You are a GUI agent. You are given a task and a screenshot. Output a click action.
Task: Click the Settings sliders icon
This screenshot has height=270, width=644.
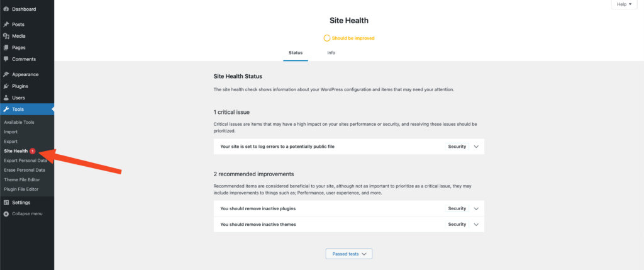point(6,203)
